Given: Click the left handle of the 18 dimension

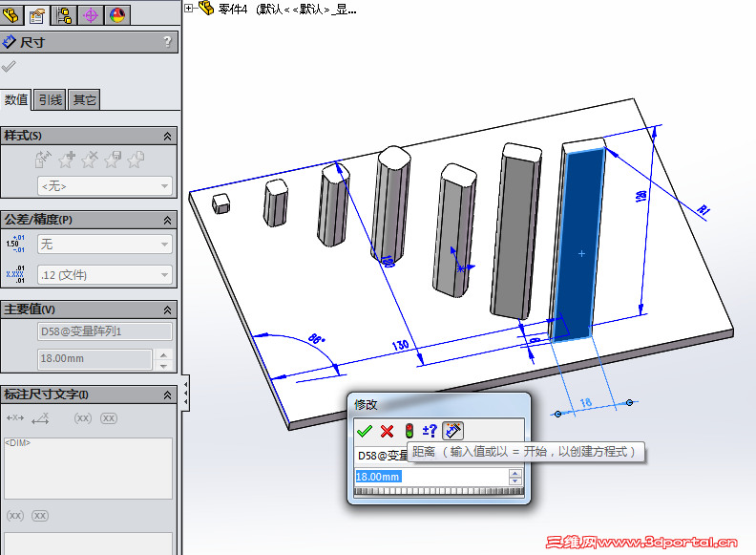Looking at the screenshot, I should pos(557,414).
